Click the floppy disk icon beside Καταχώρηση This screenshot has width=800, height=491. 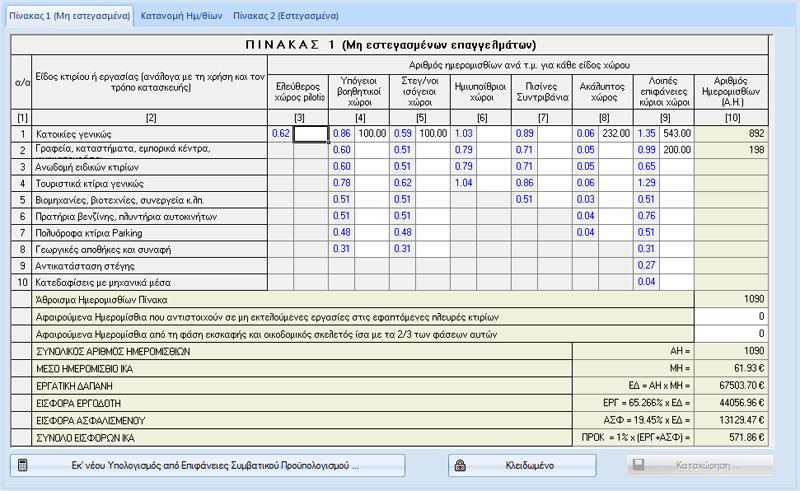pyautogui.click(x=635, y=466)
